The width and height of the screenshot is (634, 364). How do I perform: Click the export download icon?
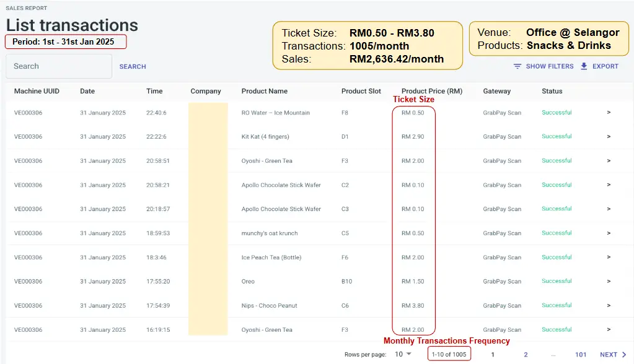pos(584,66)
